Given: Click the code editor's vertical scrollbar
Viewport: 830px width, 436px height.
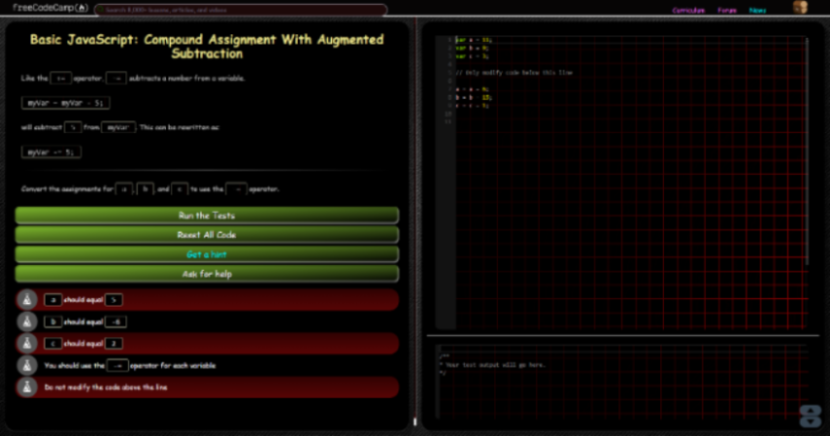Looking at the screenshot, I should click(806, 150).
